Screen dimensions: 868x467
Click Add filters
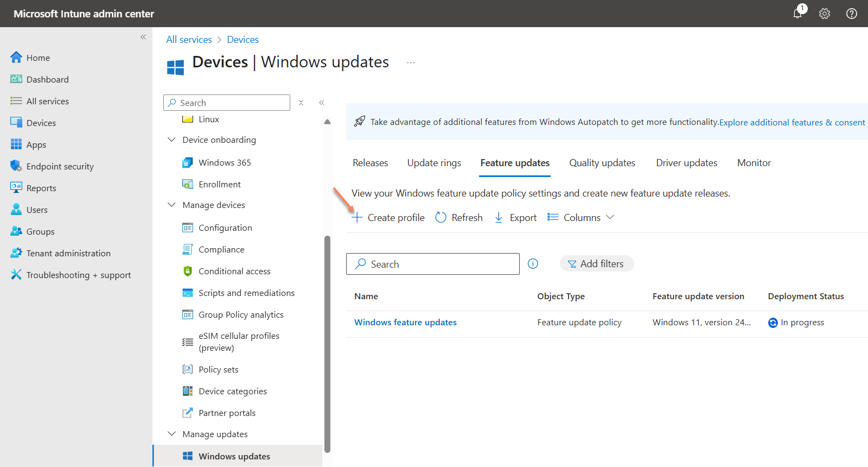point(596,264)
